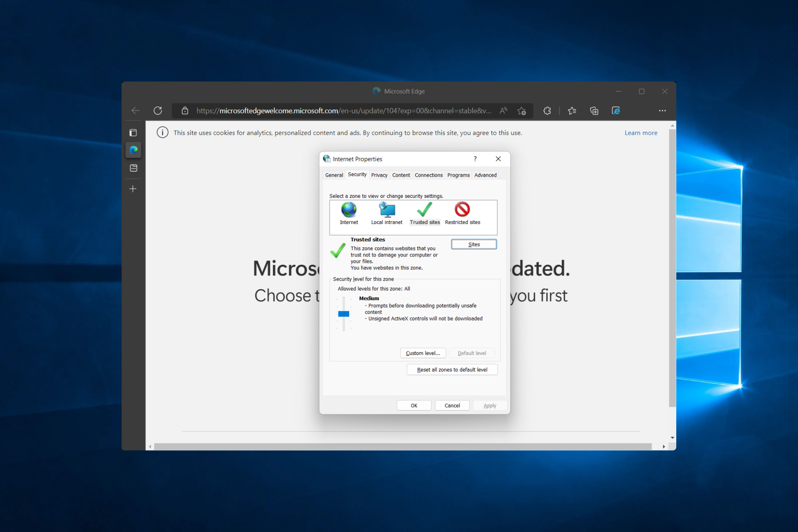Open the tab actions menu icon in sidebar

click(133, 133)
